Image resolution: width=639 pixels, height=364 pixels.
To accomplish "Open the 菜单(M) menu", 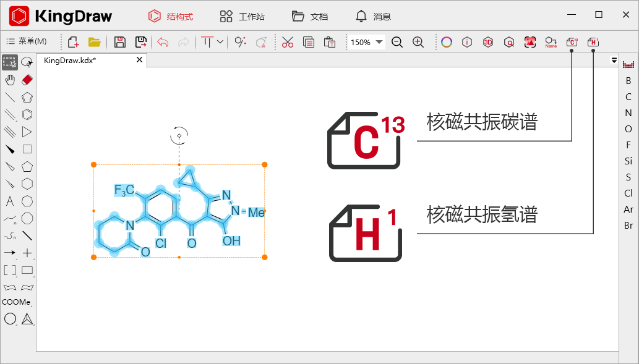I will click(x=27, y=41).
